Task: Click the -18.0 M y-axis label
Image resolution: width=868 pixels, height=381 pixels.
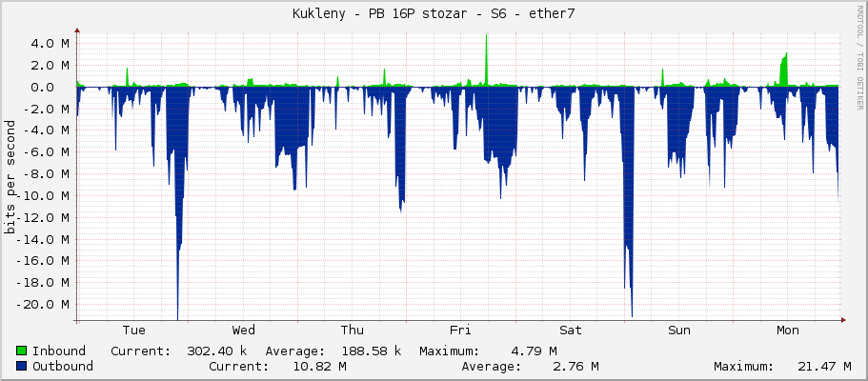Action: 42,283
